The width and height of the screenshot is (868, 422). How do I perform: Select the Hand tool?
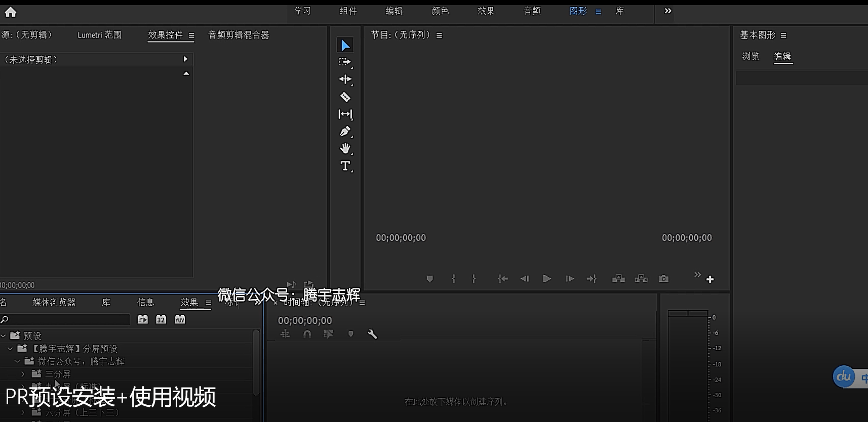345,149
